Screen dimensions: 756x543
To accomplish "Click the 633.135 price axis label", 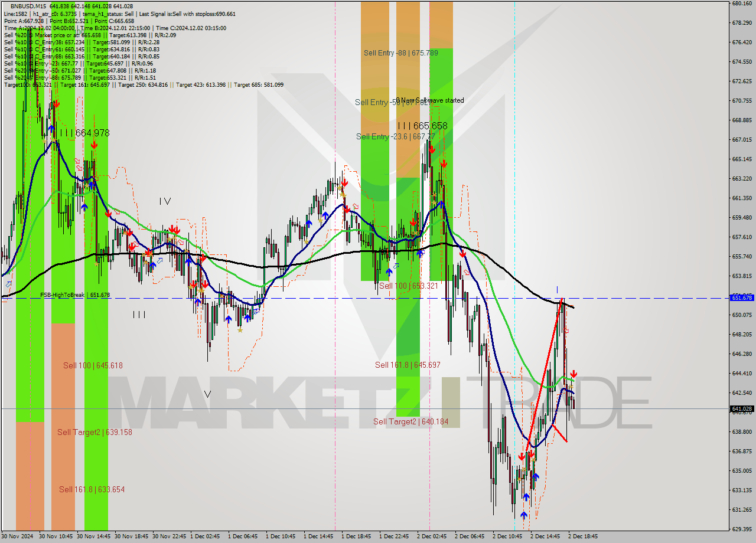I will pyautogui.click(x=742, y=490).
